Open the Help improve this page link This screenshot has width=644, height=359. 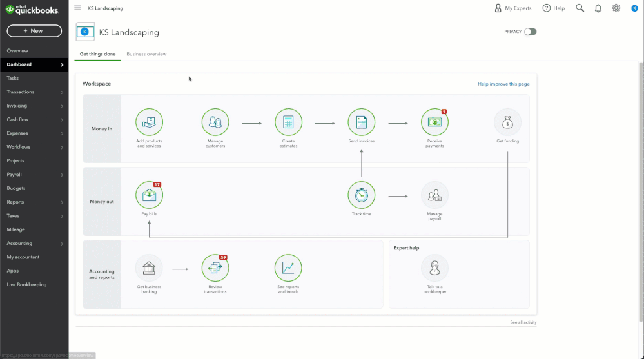(x=503, y=84)
